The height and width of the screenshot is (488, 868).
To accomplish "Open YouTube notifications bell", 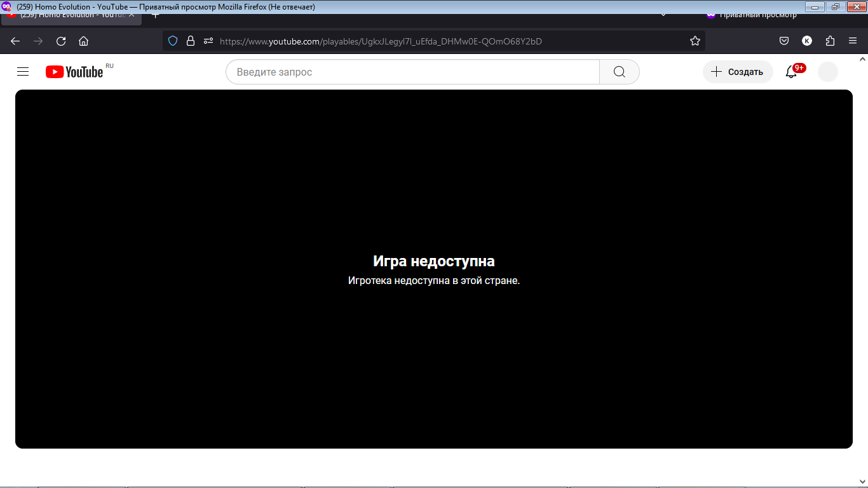I will pos(791,72).
